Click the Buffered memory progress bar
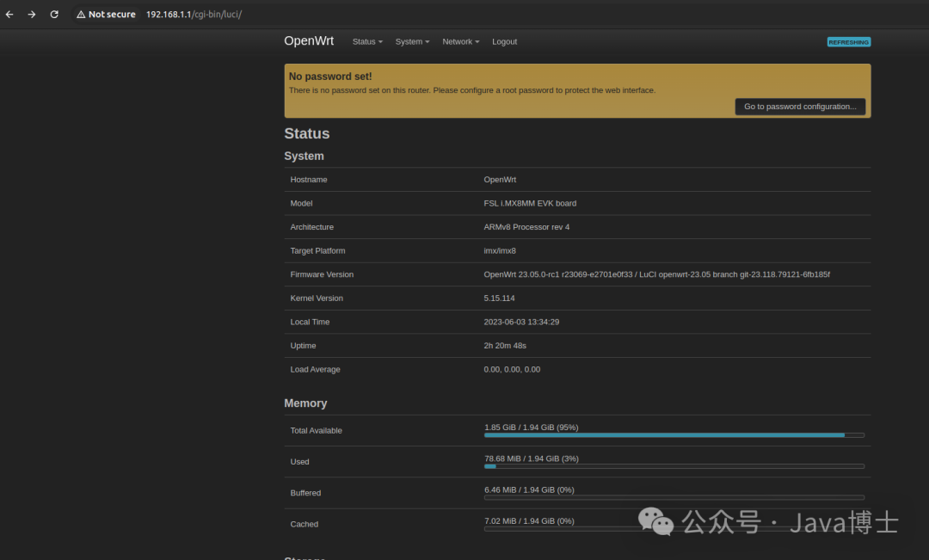 [674, 497]
